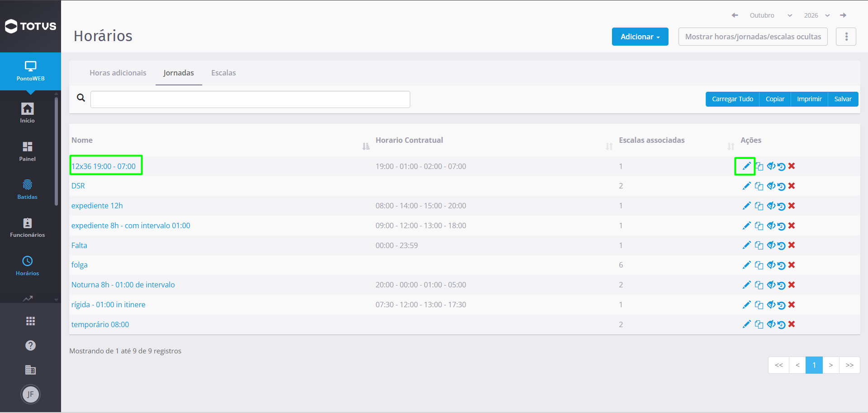Screen dimensions: 868x413
Task: Toggle visibility of the Falta jornada
Action: (771, 245)
